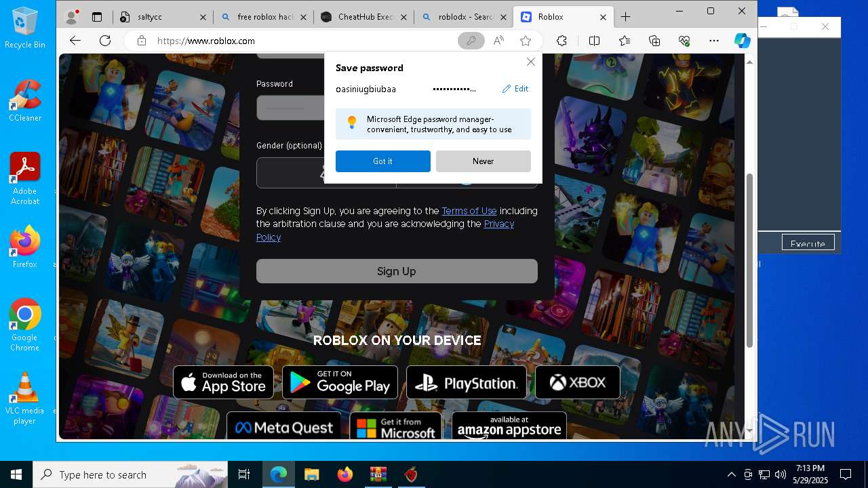Toggle Read aloud in address bar
The image size is (868, 488).
(498, 41)
